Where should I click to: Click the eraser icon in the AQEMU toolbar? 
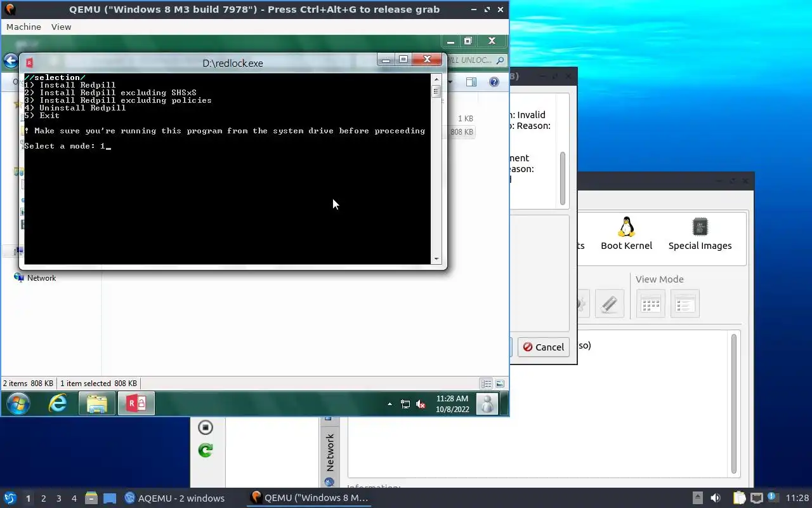point(610,304)
